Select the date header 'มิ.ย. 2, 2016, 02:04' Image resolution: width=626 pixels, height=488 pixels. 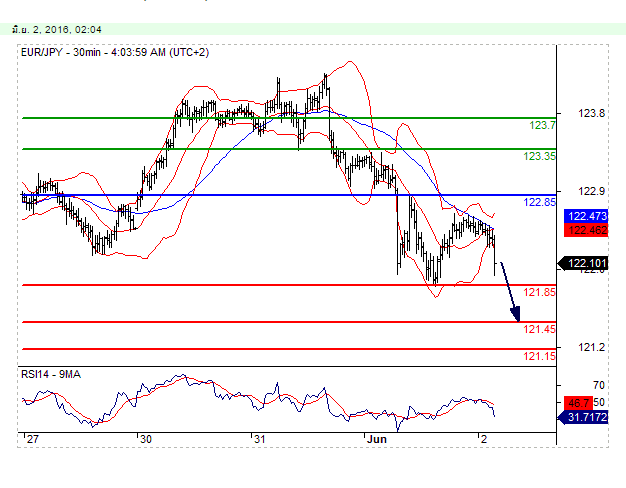coord(57,30)
